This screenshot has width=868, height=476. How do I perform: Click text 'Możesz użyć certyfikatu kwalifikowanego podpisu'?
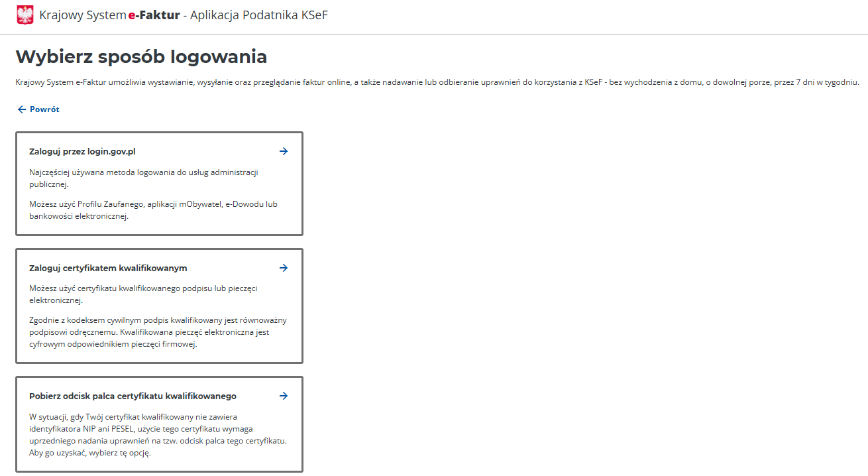142,294
